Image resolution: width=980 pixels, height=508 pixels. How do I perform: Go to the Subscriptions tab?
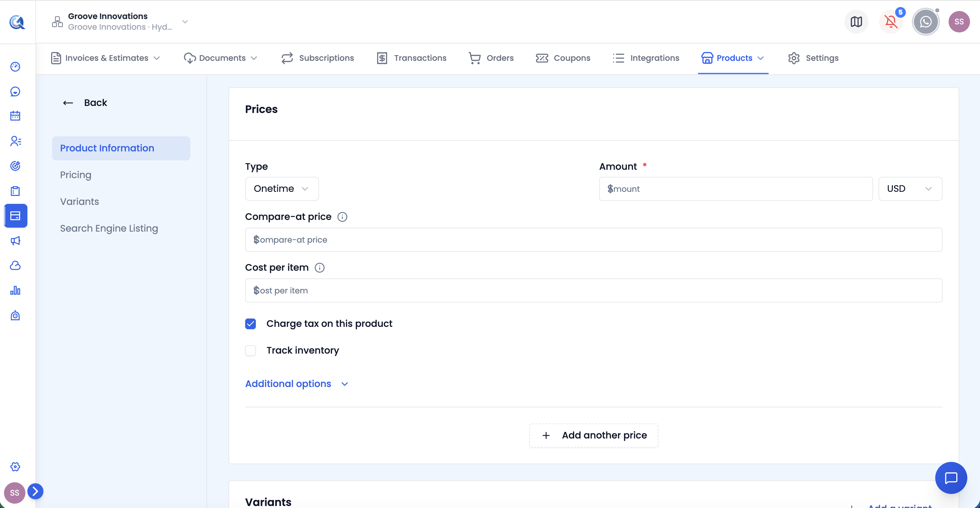pos(318,58)
